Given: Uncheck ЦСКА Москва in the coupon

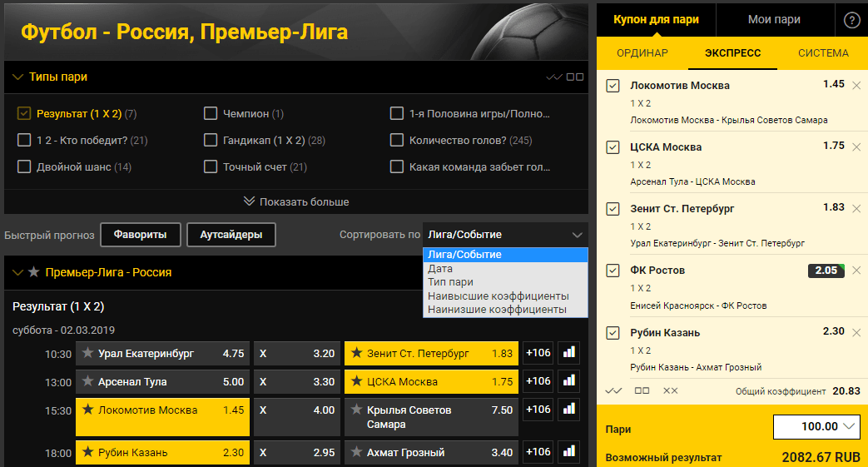Looking at the screenshot, I should coord(613,147).
